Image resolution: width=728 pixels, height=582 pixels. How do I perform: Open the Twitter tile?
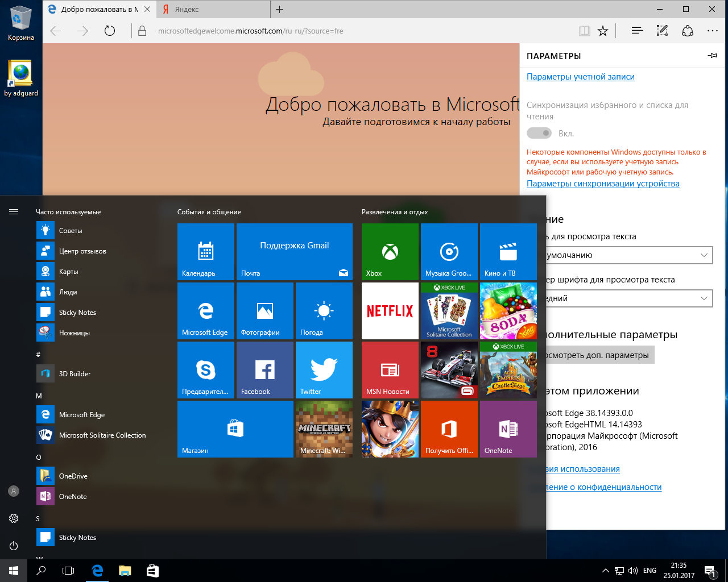coord(324,370)
